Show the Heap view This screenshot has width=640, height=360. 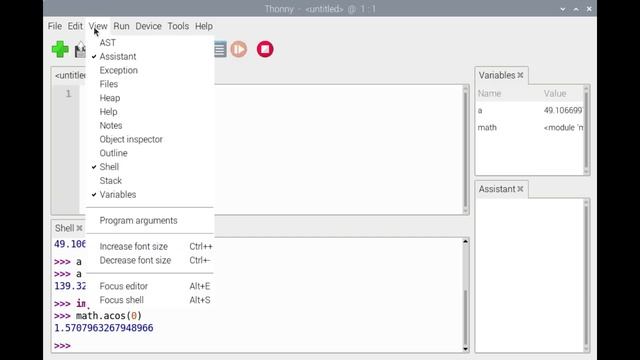point(110,98)
